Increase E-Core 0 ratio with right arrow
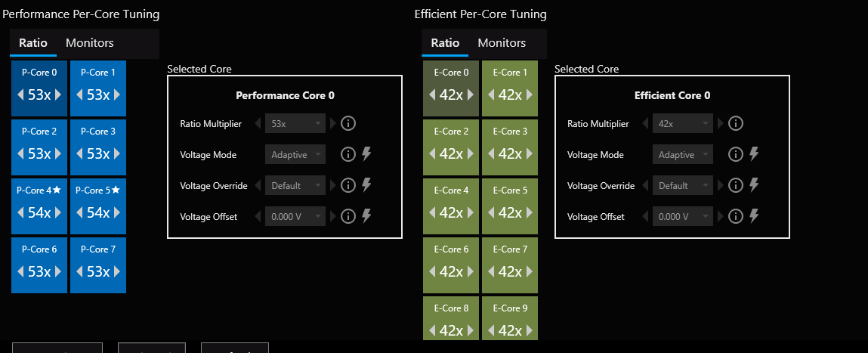The image size is (868, 353). coord(471,94)
